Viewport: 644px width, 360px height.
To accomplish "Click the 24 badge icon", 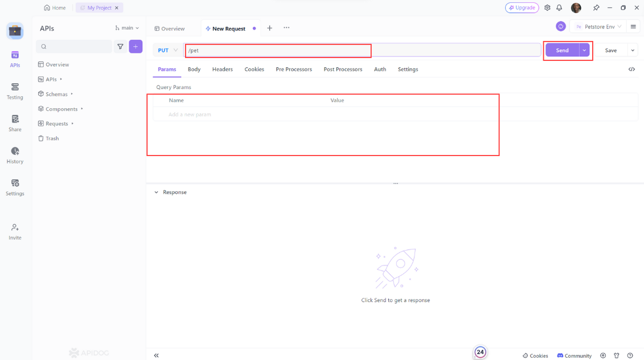I will click(x=480, y=352).
